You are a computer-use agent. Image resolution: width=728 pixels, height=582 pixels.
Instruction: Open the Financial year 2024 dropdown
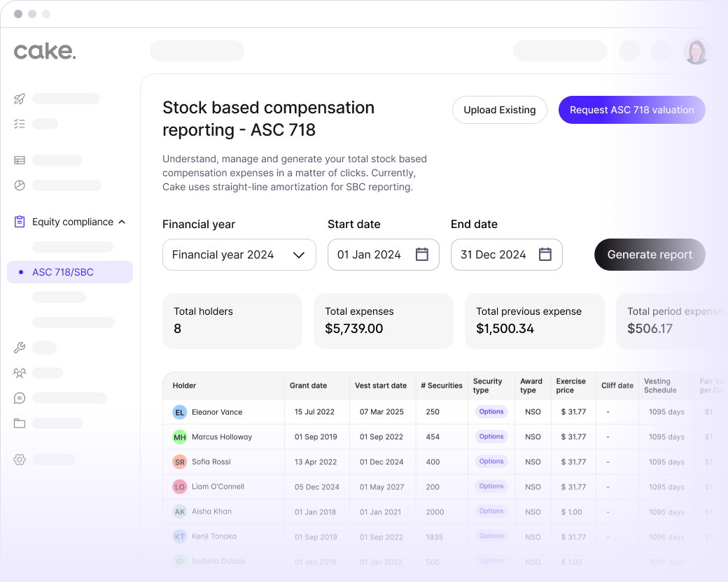[239, 255]
